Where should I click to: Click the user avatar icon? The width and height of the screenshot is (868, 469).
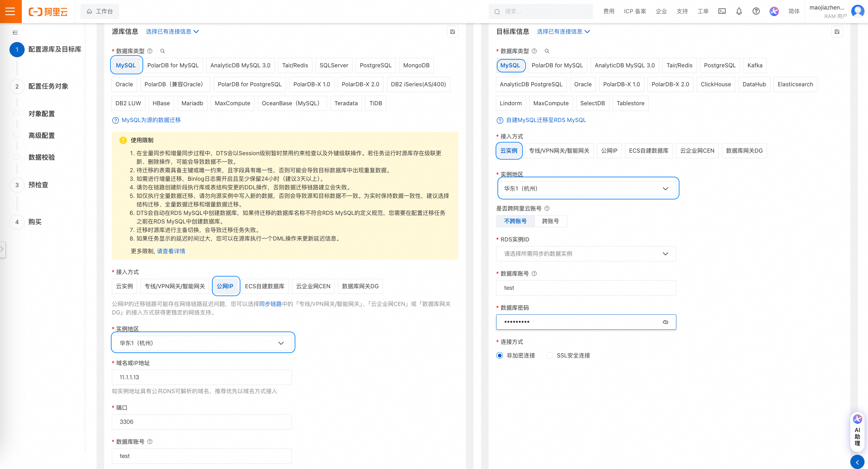click(x=857, y=11)
